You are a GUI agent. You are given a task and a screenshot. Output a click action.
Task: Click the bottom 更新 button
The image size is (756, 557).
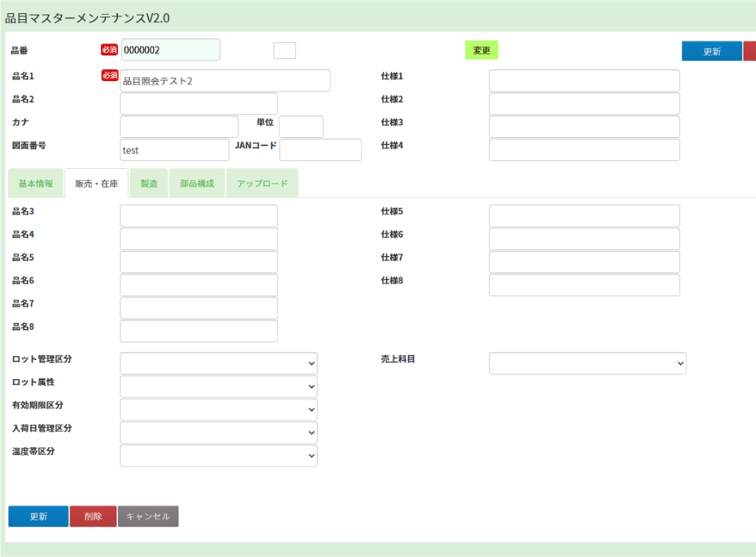click(38, 516)
